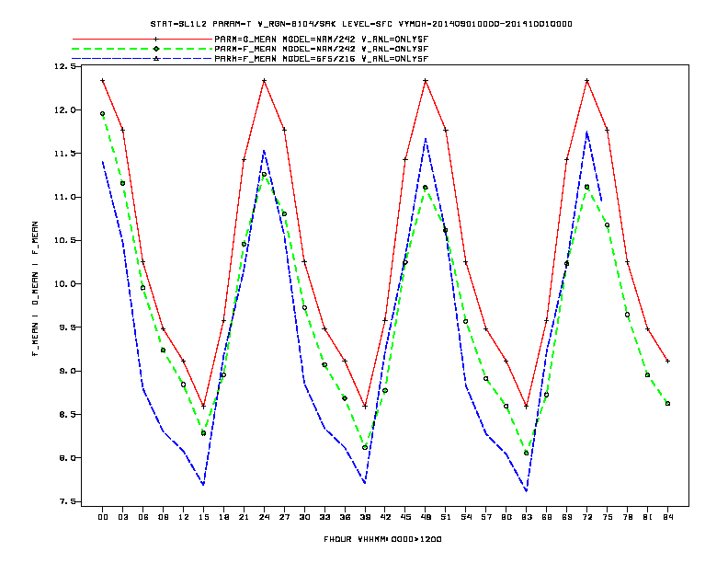Click the triangle marker on the blue legend line

pos(156,59)
